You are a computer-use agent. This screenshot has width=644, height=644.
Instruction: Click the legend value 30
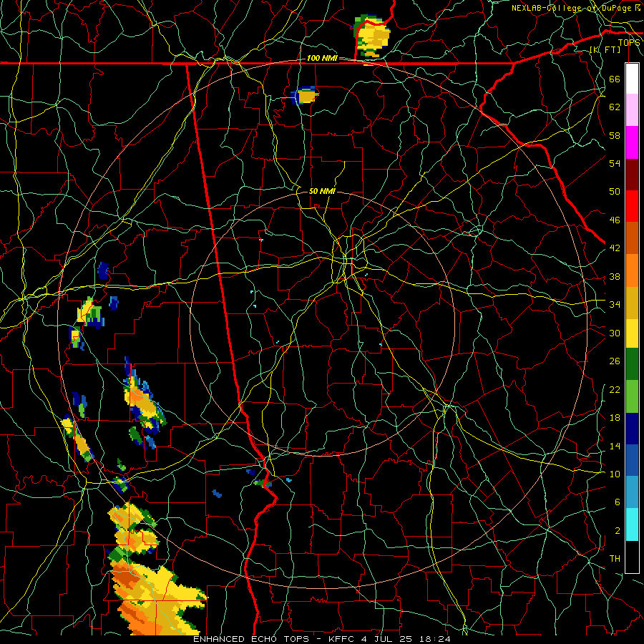tap(615, 333)
